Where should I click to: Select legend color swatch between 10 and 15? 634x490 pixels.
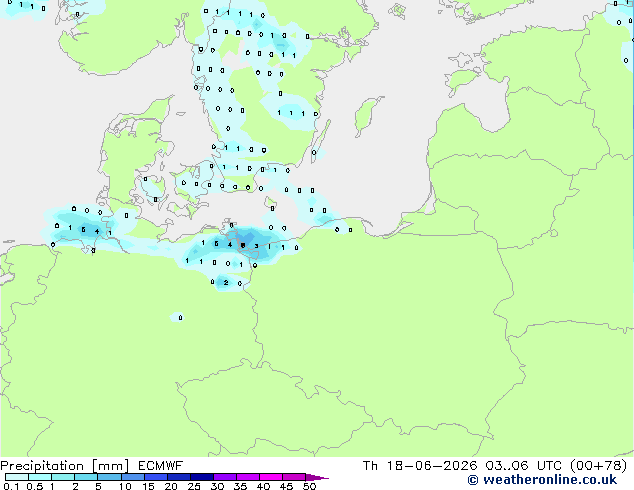(133, 477)
